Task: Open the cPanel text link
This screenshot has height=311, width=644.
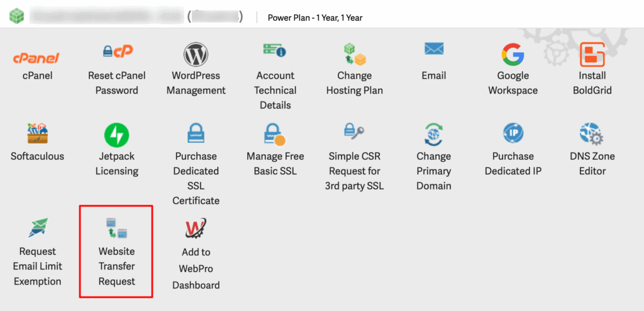Action: click(x=37, y=76)
